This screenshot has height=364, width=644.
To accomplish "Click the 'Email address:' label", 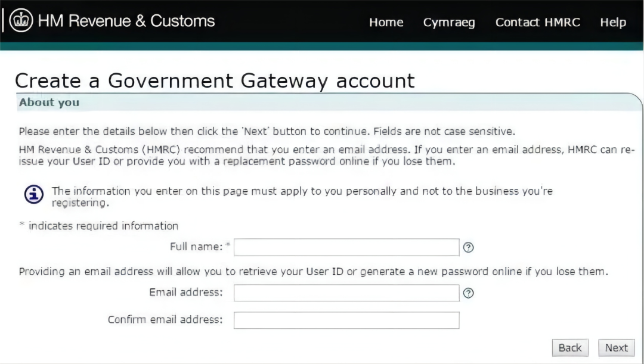I will click(x=185, y=293).
